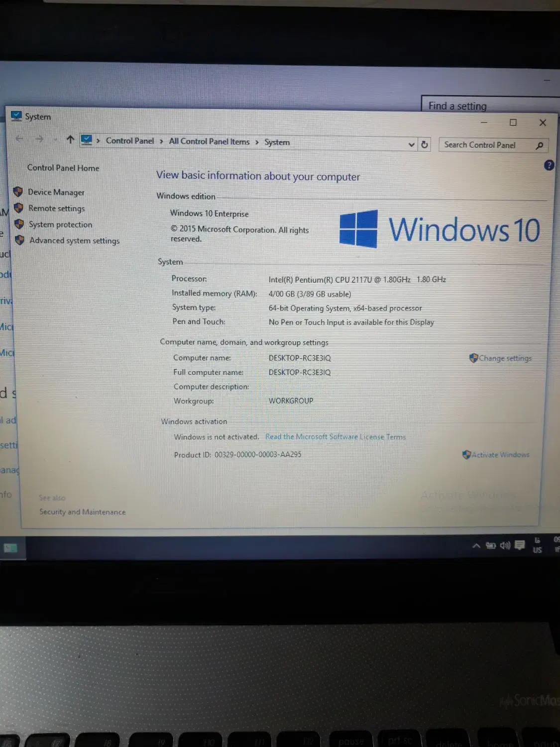This screenshot has width=560, height=747.
Task: Open the Help question mark icon
Action: (549, 165)
